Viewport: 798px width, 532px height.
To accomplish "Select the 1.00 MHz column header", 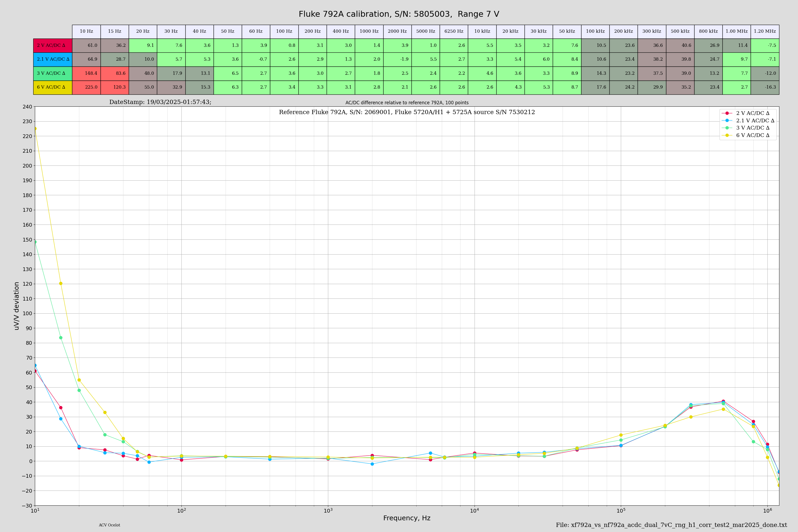I will click(737, 32).
